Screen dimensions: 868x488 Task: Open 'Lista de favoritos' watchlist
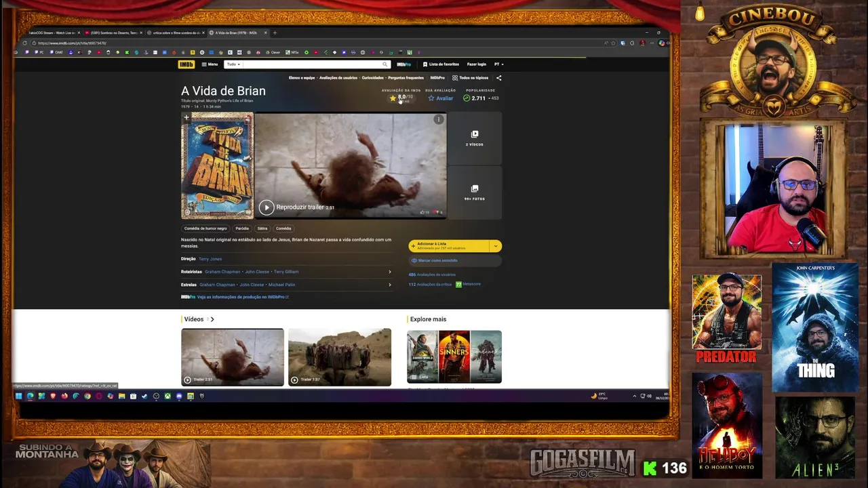(x=441, y=64)
